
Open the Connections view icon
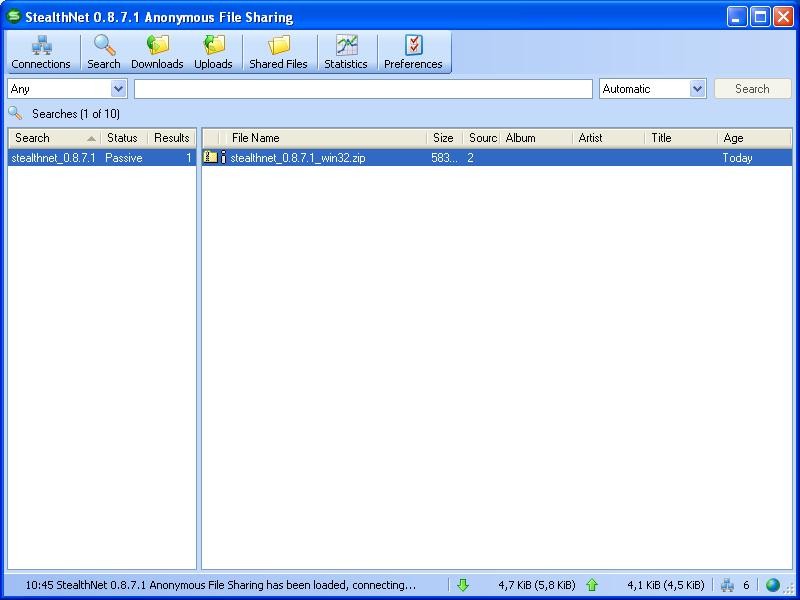[x=41, y=45]
